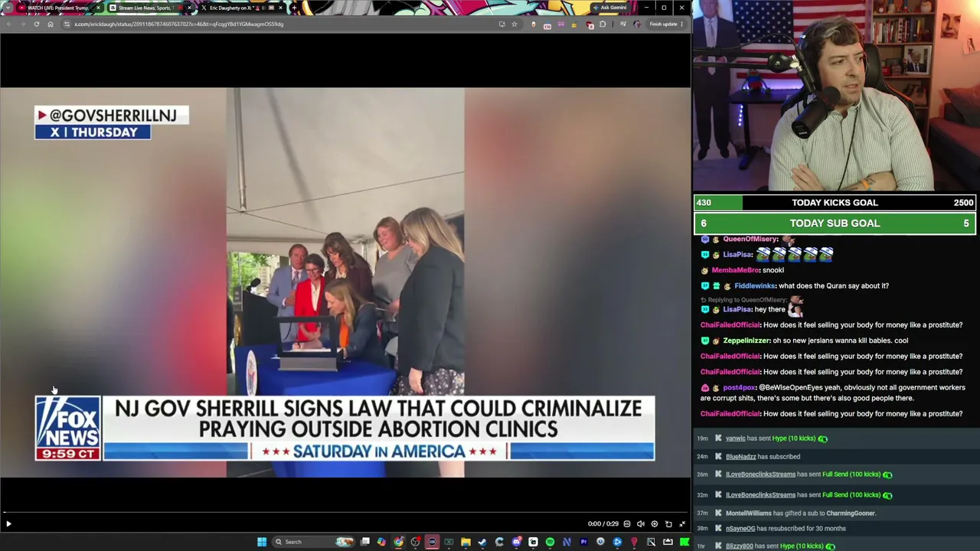Click Blizzy800 in the Hype event

click(x=740, y=546)
